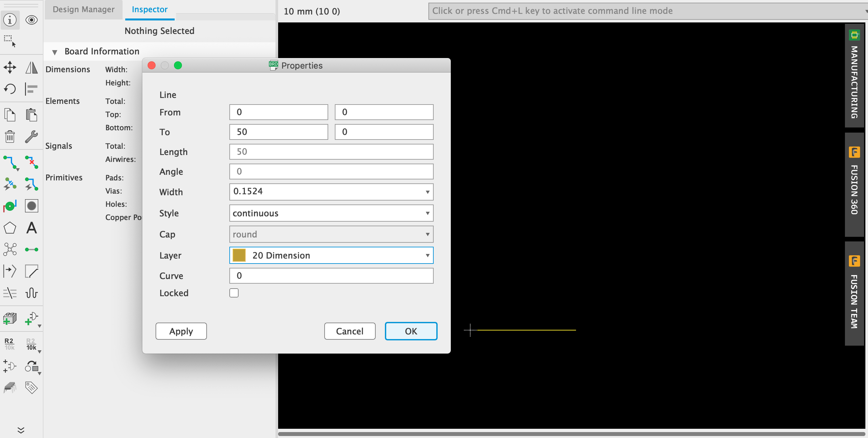Select the Move tool

pos(10,67)
